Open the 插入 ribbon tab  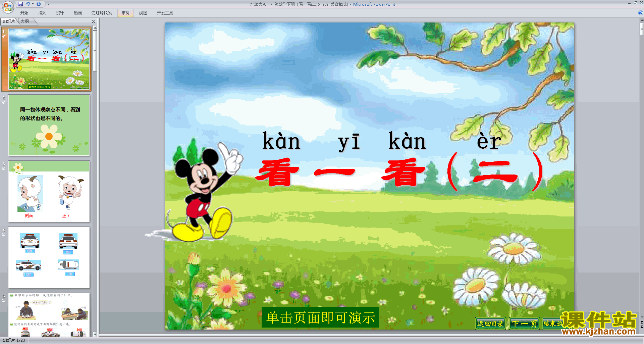pyautogui.click(x=42, y=13)
